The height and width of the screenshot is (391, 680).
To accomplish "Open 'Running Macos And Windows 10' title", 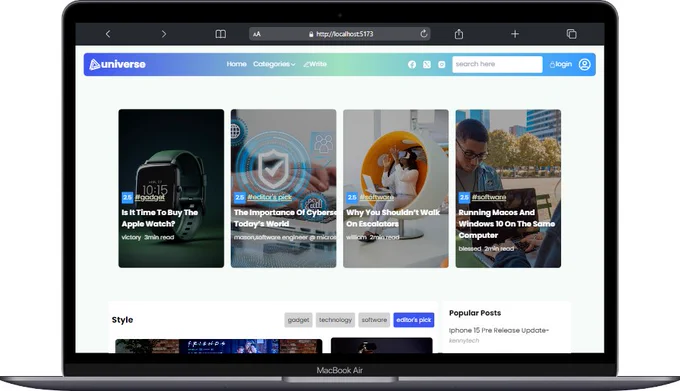I will (507, 224).
